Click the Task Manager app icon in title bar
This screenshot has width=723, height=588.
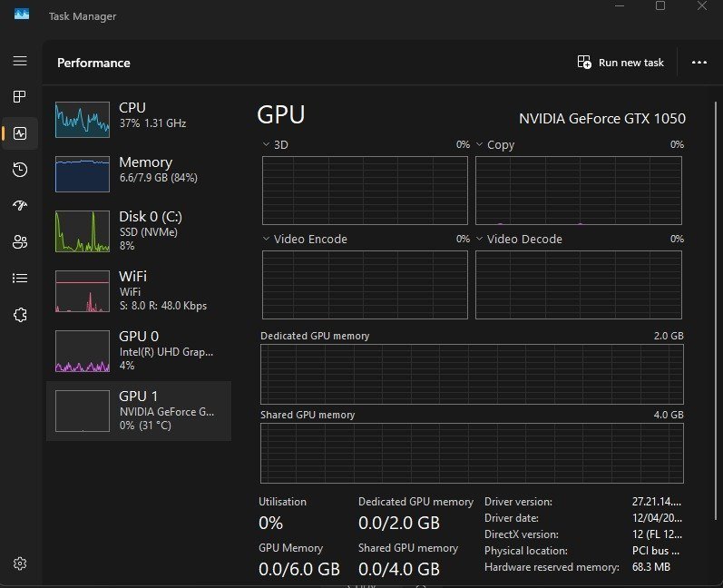(x=21, y=15)
